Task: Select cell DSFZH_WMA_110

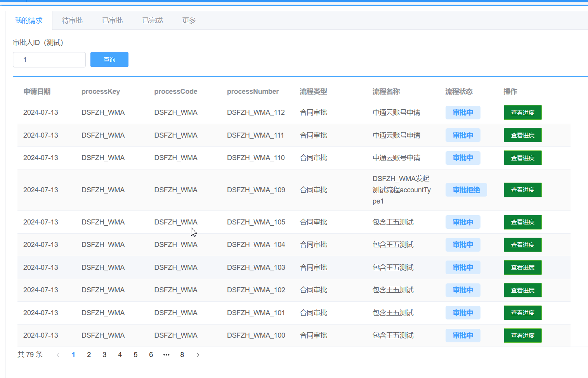Action: pyautogui.click(x=256, y=158)
